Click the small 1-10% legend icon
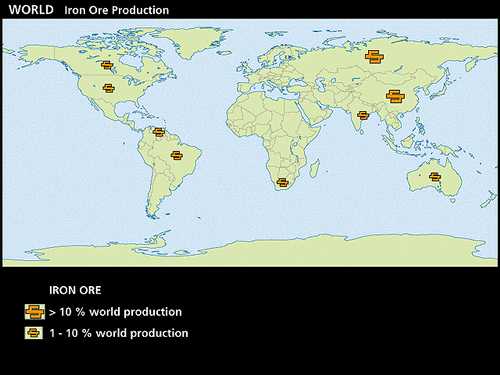Image resolution: width=500 pixels, height=375 pixels. pos(34,333)
